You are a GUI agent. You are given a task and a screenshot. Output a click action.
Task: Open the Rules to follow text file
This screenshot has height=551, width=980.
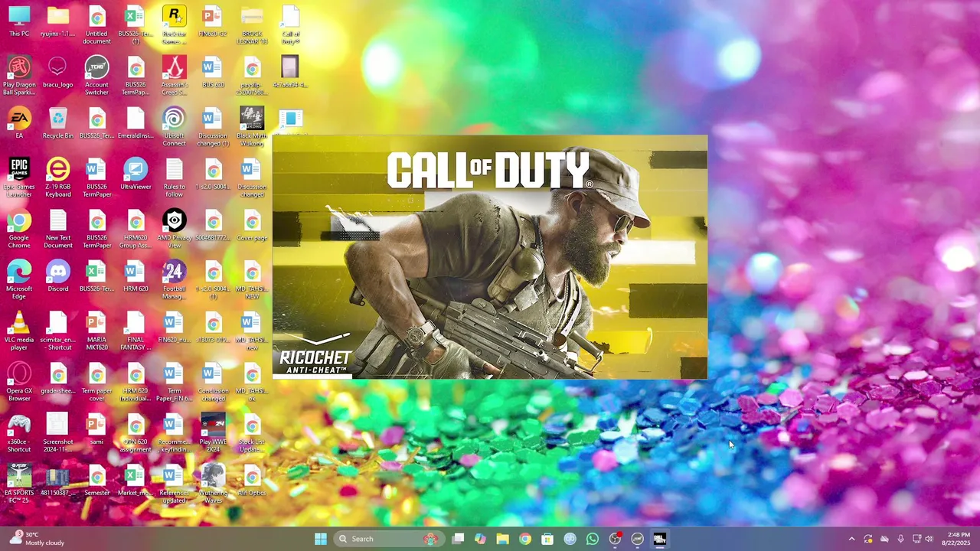175,178
